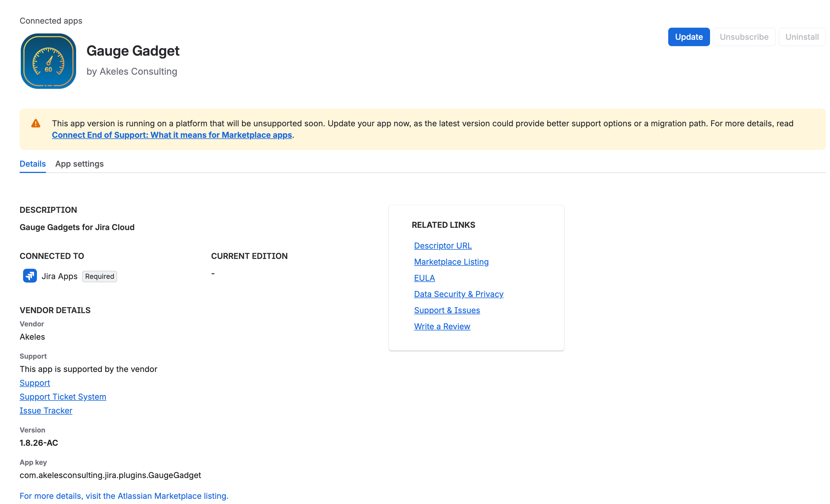Open the vendor Support link
830x504 pixels.
tap(35, 383)
